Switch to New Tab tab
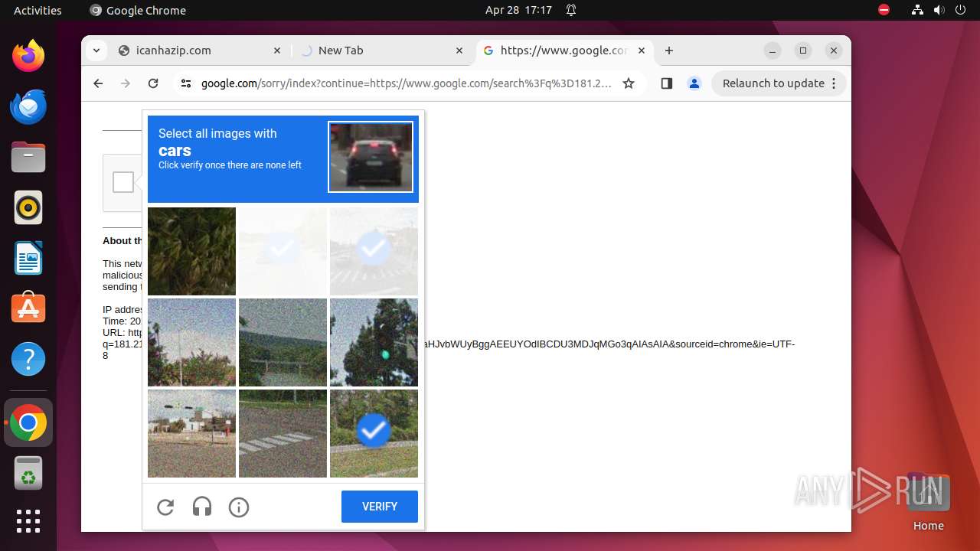The image size is (980, 551). [x=383, y=51]
